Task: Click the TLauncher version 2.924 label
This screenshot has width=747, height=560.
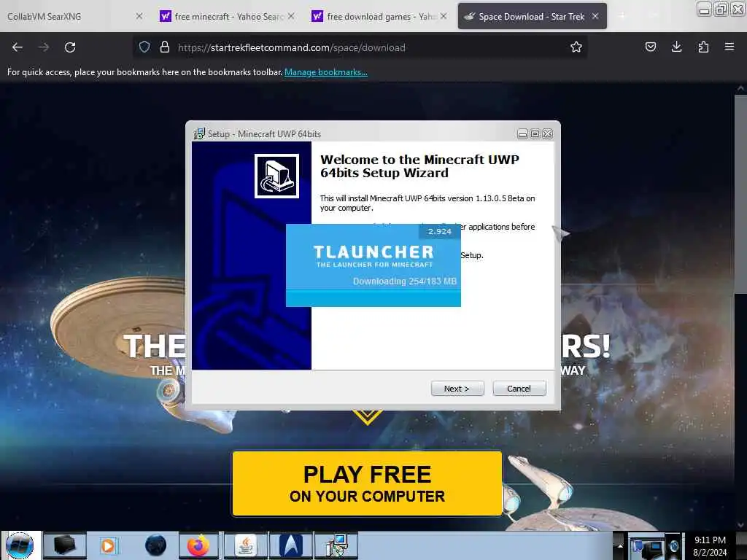Action: coord(439,231)
